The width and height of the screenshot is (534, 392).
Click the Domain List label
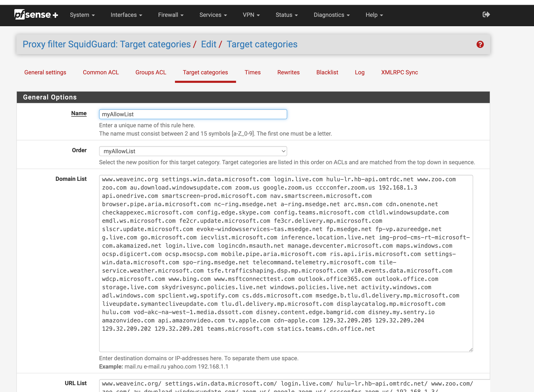click(x=71, y=179)
